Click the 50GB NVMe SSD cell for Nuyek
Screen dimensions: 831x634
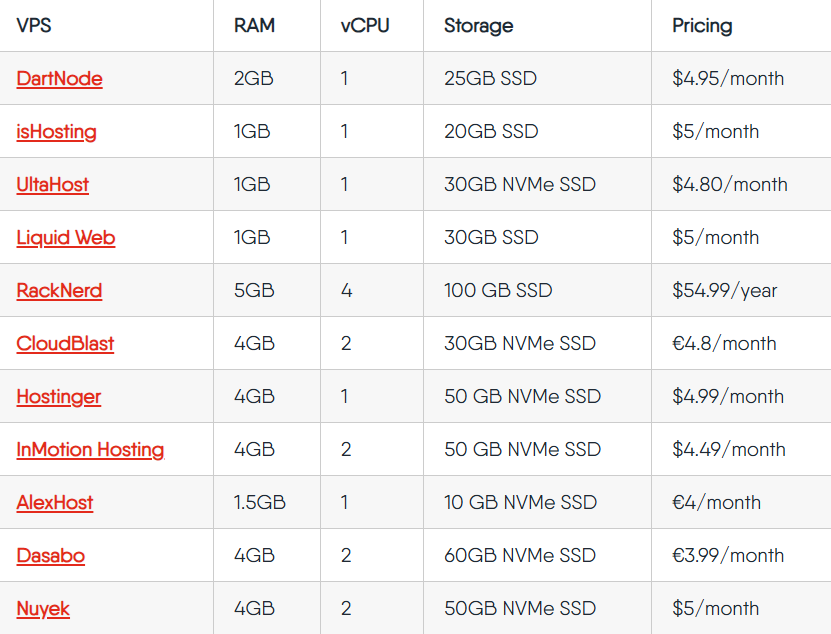[520, 609]
